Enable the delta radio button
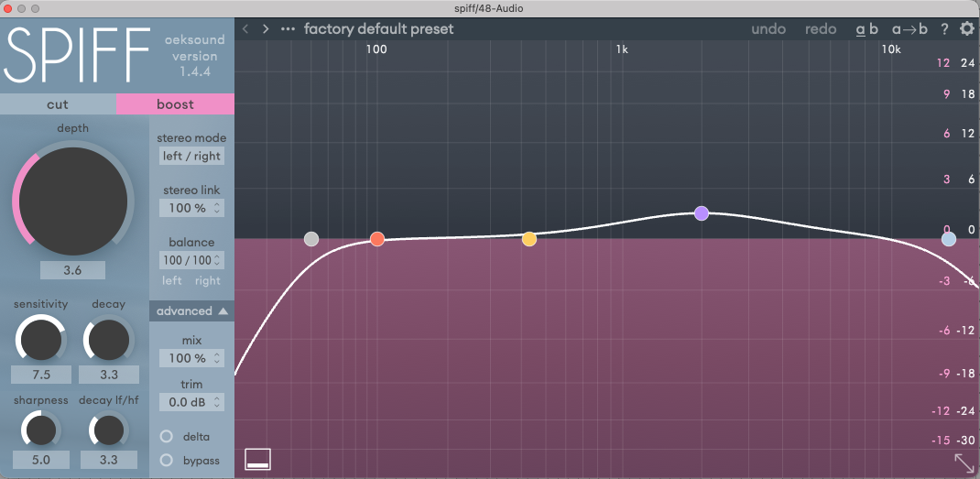 pyautogui.click(x=167, y=436)
